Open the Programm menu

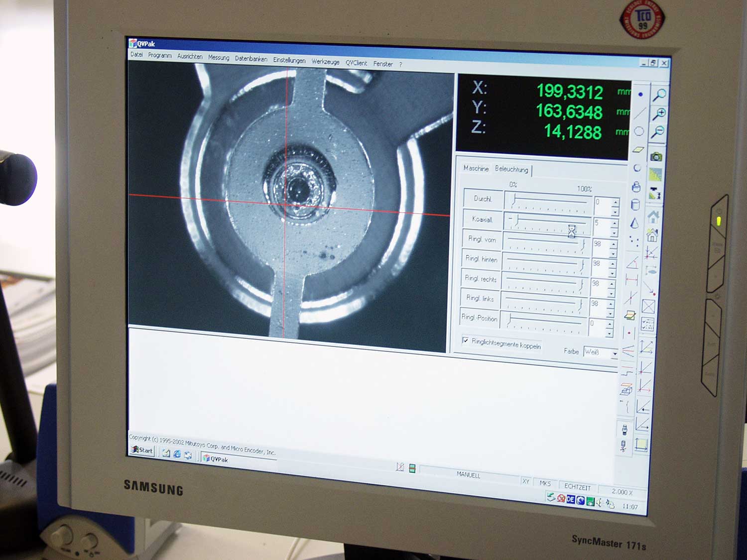tap(160, 55)
